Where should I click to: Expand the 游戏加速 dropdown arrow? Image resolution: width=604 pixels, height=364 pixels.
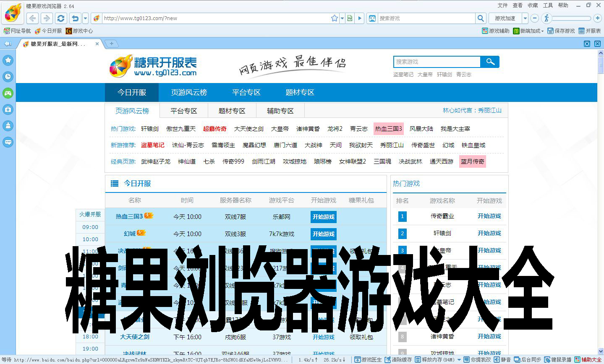[x=525, y=18]
